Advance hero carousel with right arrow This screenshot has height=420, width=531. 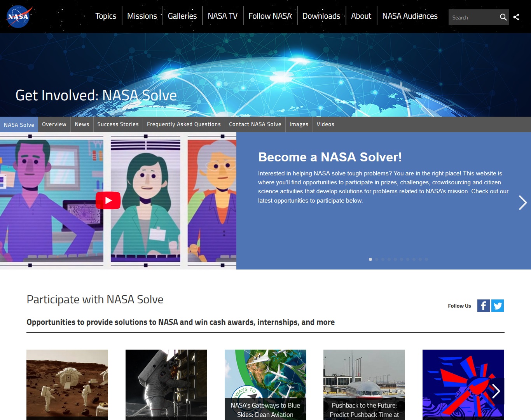522,203
